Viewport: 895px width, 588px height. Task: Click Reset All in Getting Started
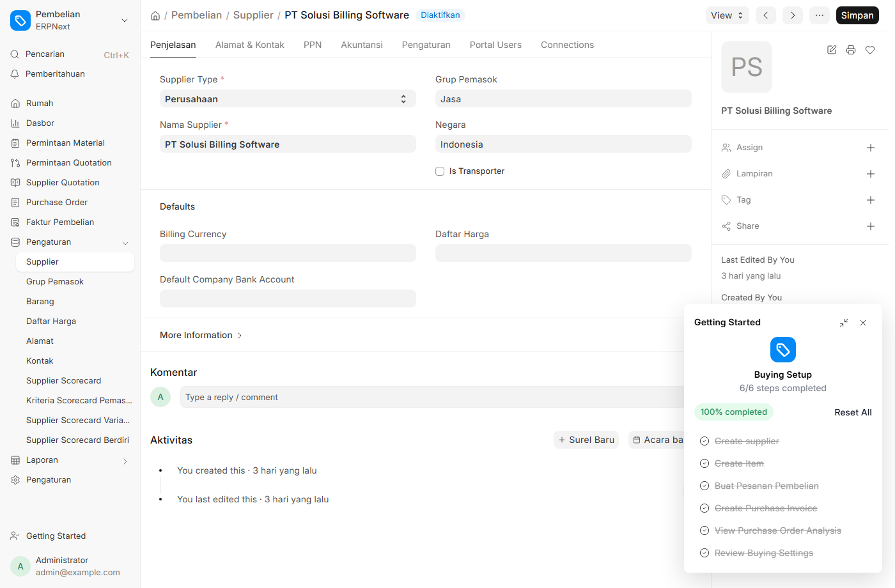853,412
